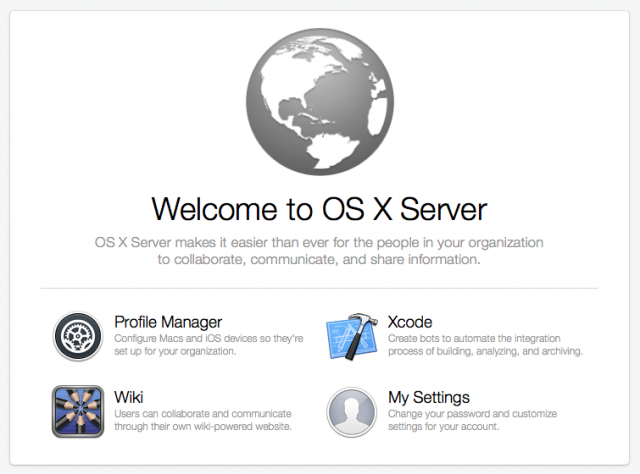Click the Xcode hammer blueprint icon
Screen dimensions: 640x474
click(352, 336)
